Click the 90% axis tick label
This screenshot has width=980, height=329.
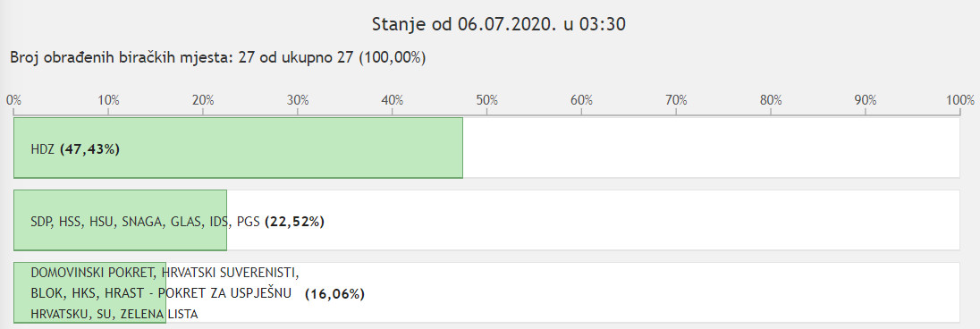[x=866, y=100]
